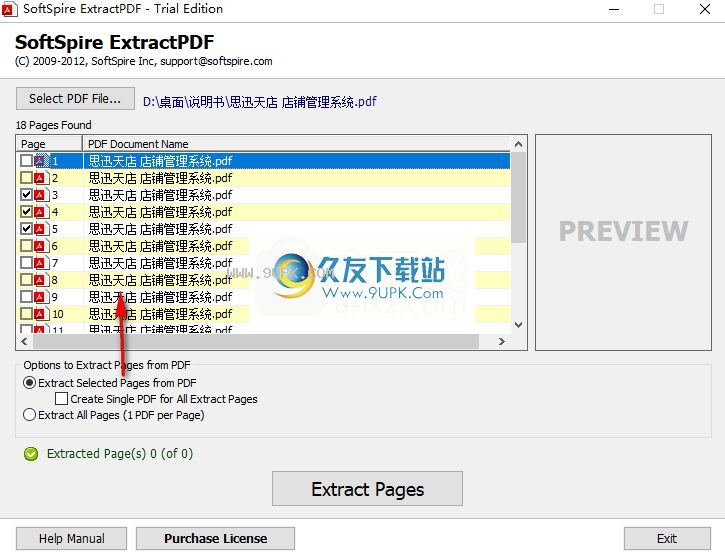Enable Create Single PDF for All Extract Pages

61,399
